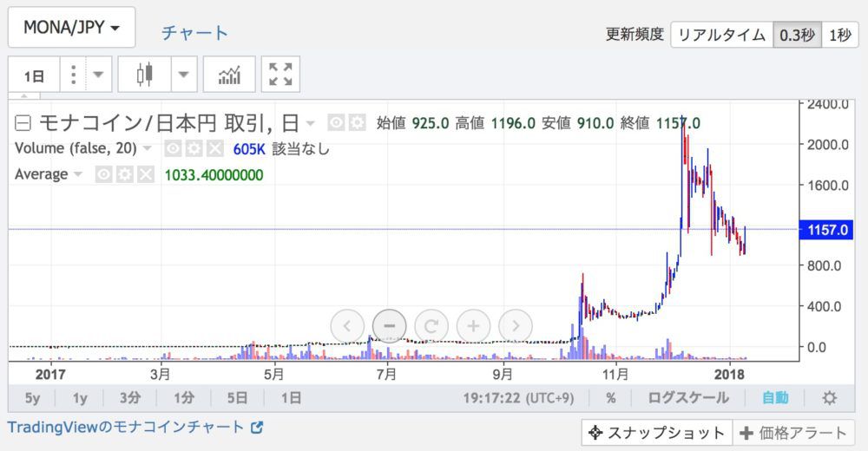Select the candlestick chart style icon
The width and height of the screenshot is (868, 451).
[x=144, y=74]
